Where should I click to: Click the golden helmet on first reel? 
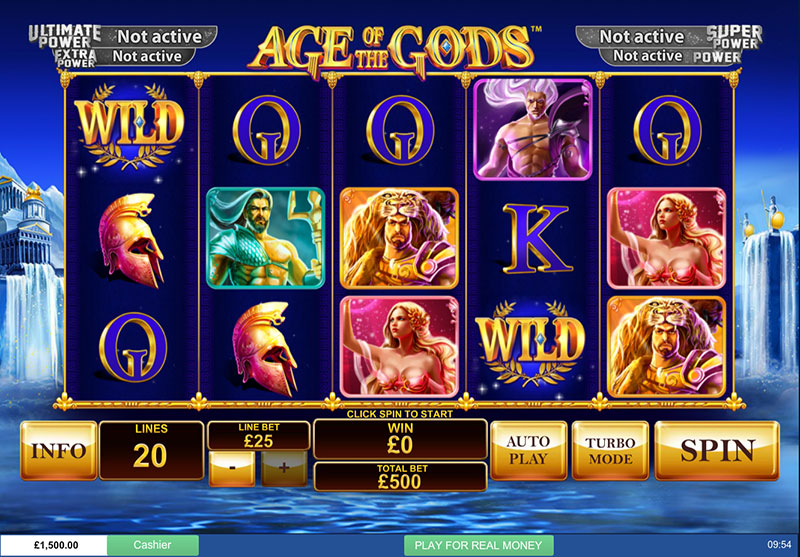point(133,240)
